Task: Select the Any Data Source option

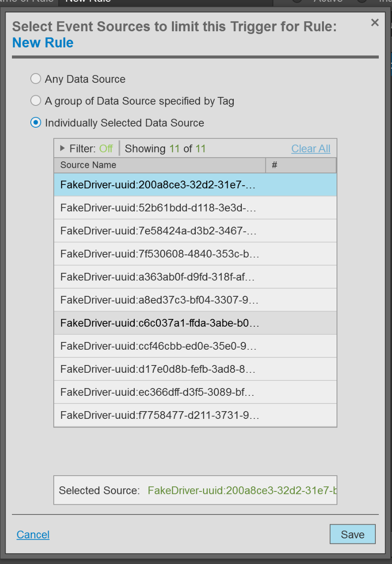Action: (x=36, y=79)
